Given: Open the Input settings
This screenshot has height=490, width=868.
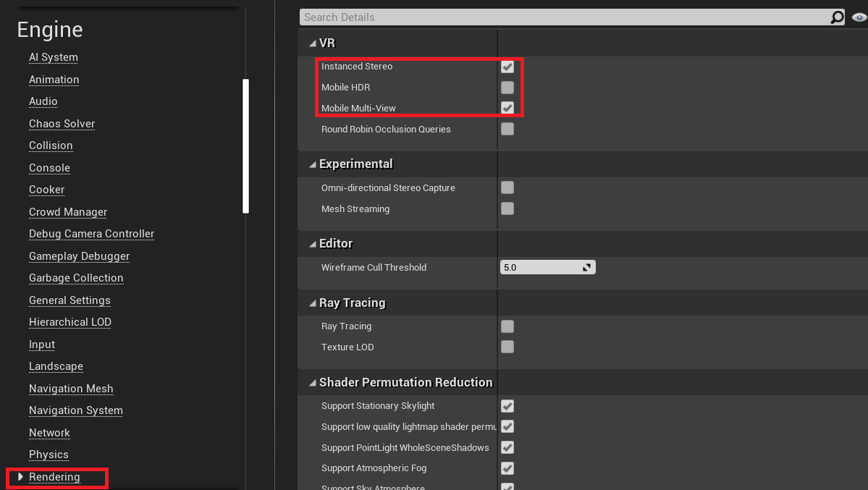Looking at the screenshot, I should tap(42, 345).
